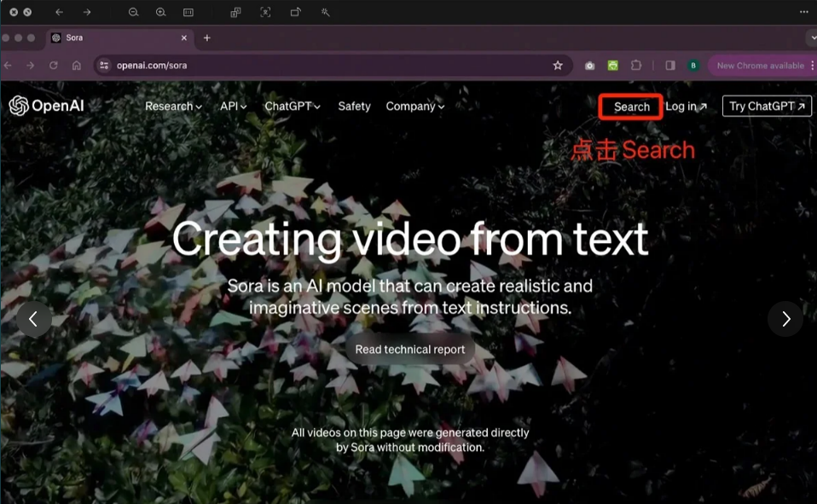This screenshot has width=817, height=504.
Task: Expand the Company dropdown menu
Action: (x=415, y=107)
